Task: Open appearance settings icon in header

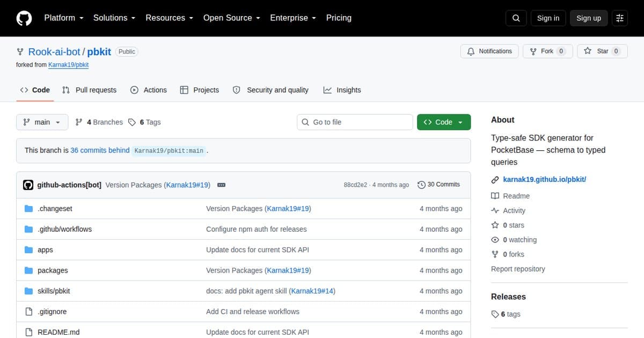Action: (x=620, y=18)
